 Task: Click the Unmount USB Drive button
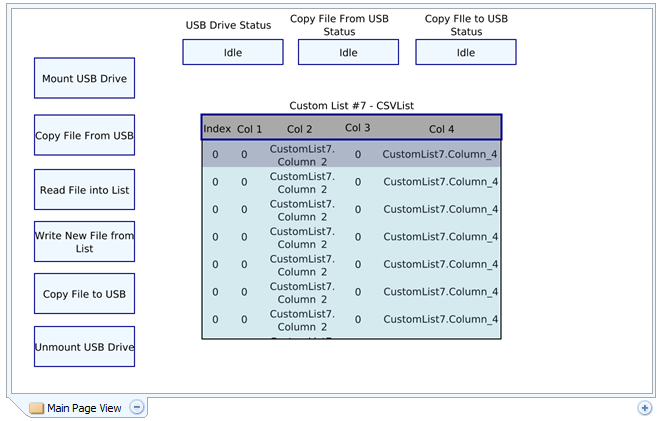pyautogui.click(x=84, y=346)
